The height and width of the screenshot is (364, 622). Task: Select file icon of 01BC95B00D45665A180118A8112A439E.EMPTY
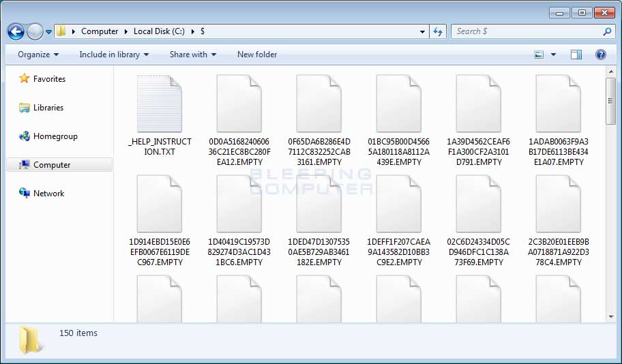coord(399,104)
